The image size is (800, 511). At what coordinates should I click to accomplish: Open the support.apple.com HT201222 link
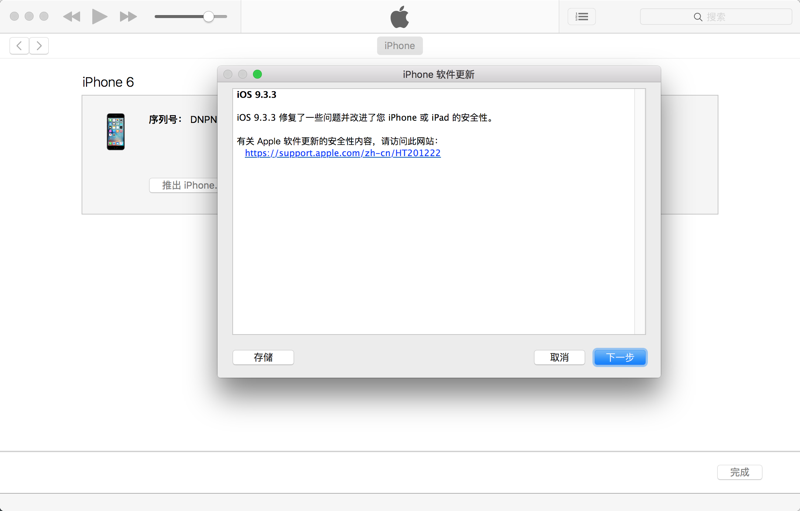[x=343, y=153]
